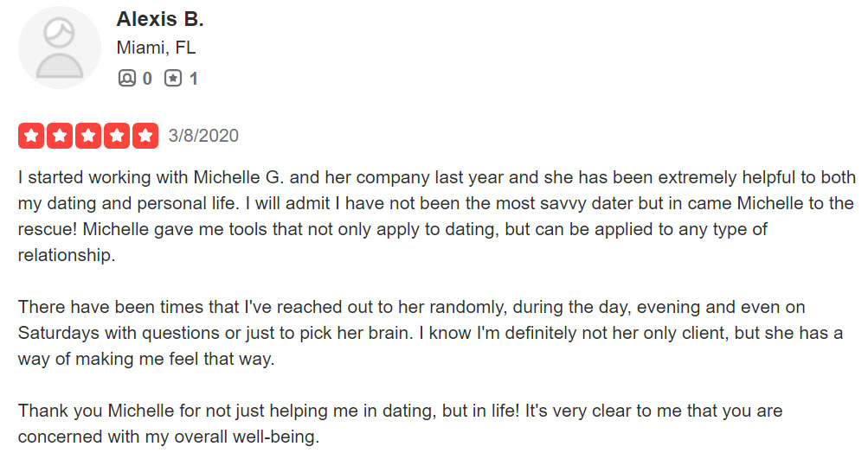Viewport: 868px width, 453px height.
Task: Click the line starting "Thank you Michelle"
Action: (x=400, y=411)
